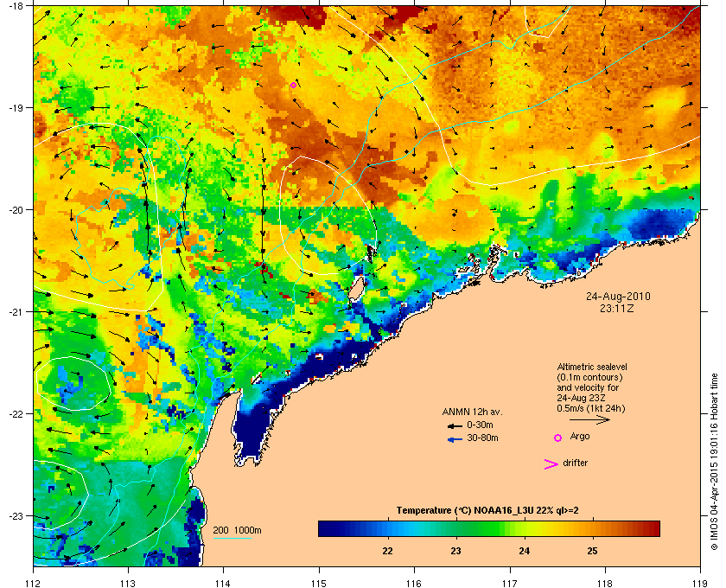Click the 'drifter' legend label
This screenshot has width=726, height=588.
tap(575, 463)
